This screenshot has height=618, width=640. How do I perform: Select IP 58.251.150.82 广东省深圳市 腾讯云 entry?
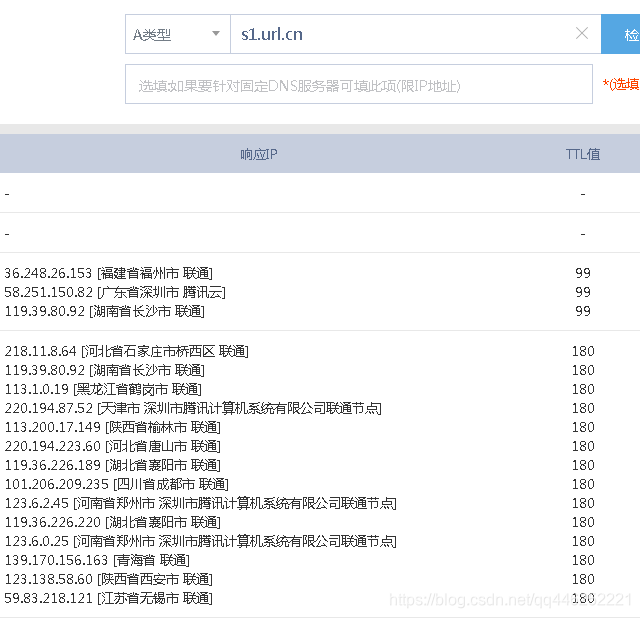(x=115, y=292)
